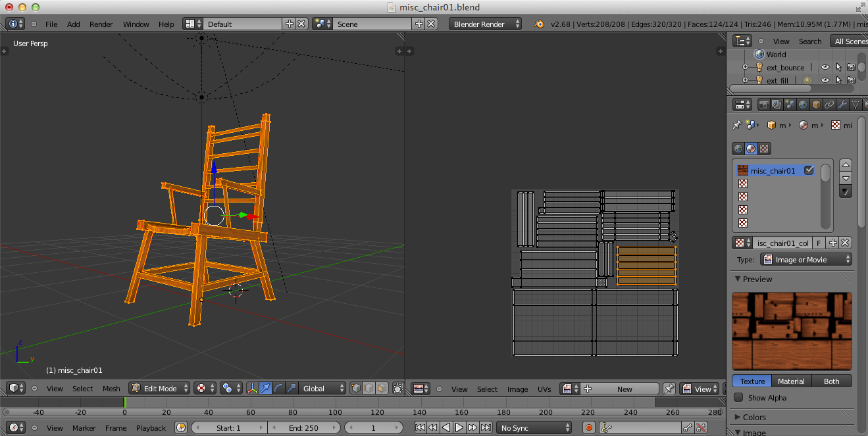
Task: Select the translate manipulator arrow
Action: 265,389
